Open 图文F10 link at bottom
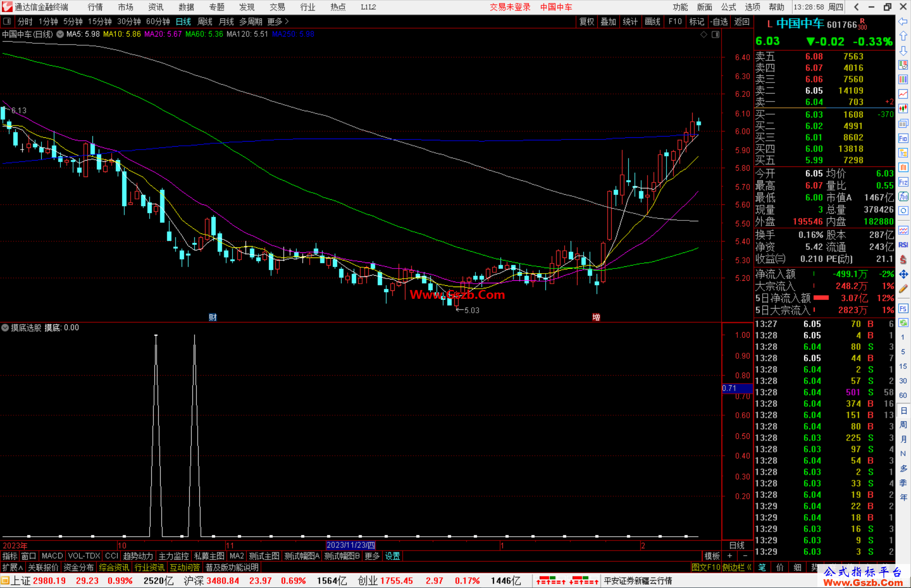 click(706, 567)
